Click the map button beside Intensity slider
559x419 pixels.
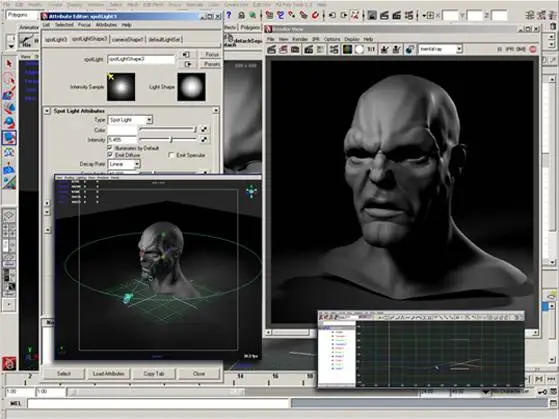click(x=204, y=140)
